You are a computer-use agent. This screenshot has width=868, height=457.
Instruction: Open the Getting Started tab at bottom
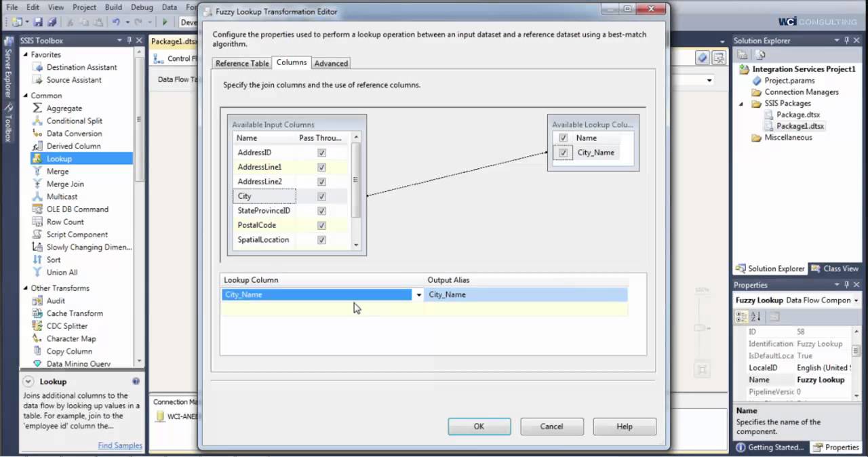770,448
